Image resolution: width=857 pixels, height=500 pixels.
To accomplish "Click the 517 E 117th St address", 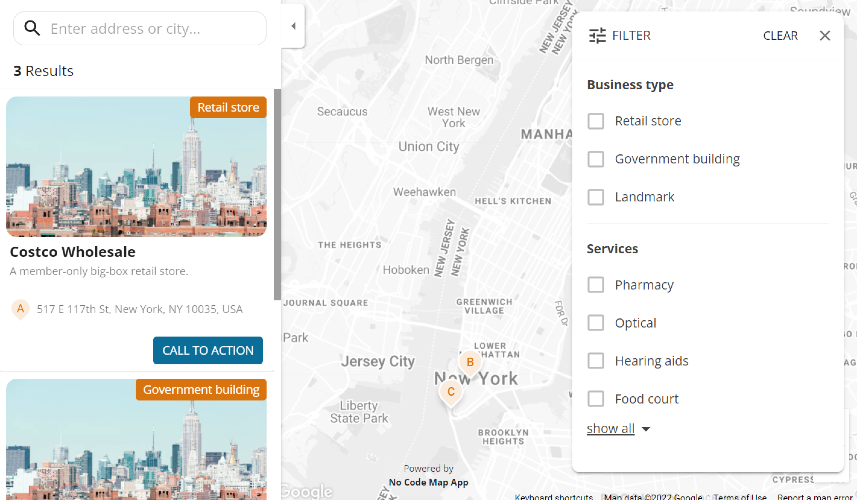I will (x=139, y=309).
